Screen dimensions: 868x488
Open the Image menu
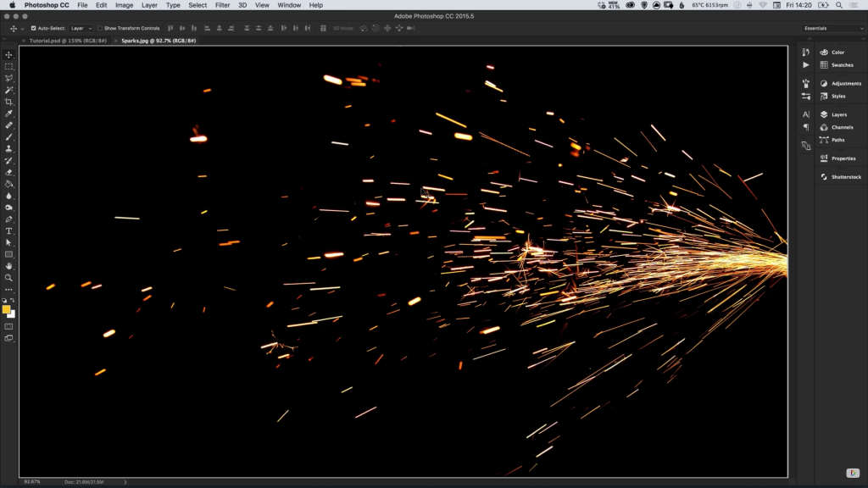(124, 5)
